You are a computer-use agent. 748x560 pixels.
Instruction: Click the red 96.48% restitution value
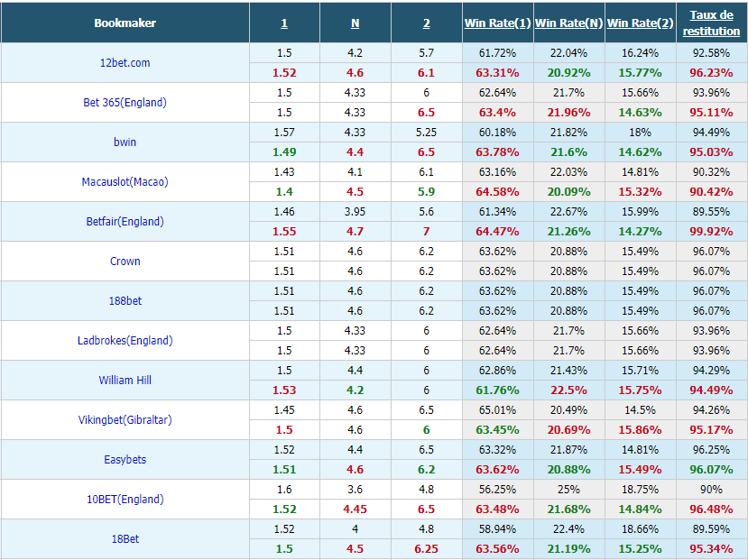(711, 510)
